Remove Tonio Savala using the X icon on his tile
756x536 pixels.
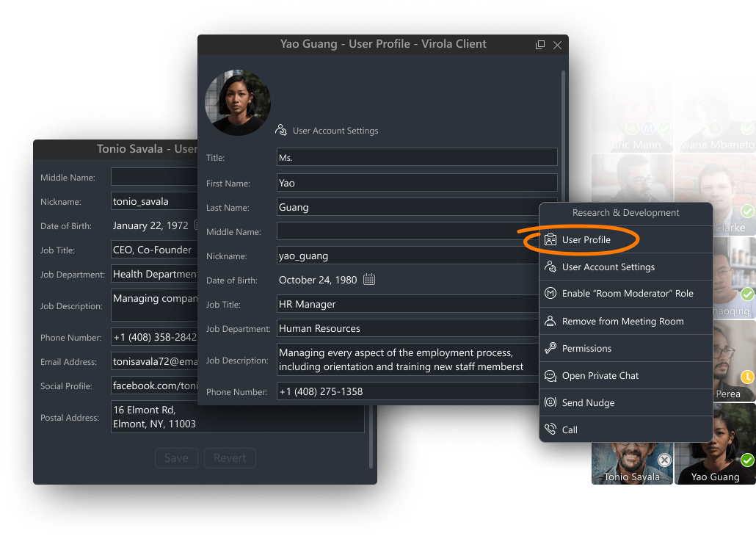(664, 460)
